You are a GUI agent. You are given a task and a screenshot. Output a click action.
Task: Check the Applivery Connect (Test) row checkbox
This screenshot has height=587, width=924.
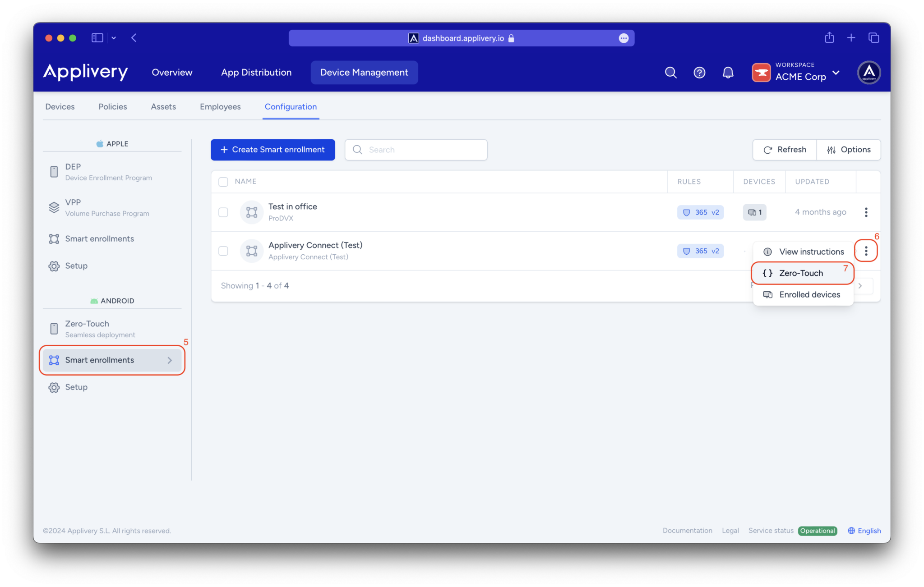[223, 251]
